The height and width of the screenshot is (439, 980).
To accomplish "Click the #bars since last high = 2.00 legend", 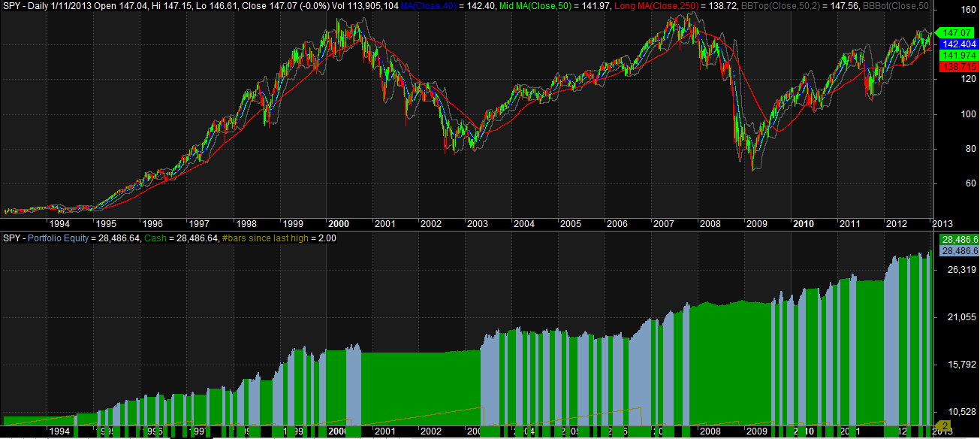I will 279,238.
